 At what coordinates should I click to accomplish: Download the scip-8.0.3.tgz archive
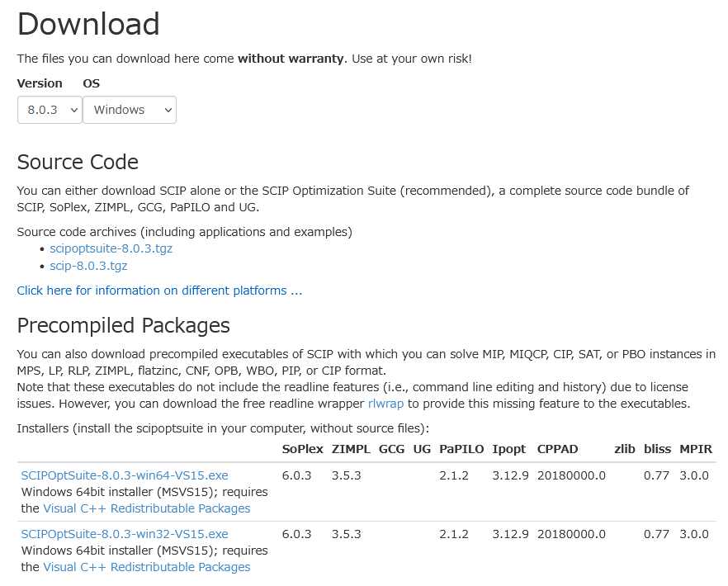(88, 266)
